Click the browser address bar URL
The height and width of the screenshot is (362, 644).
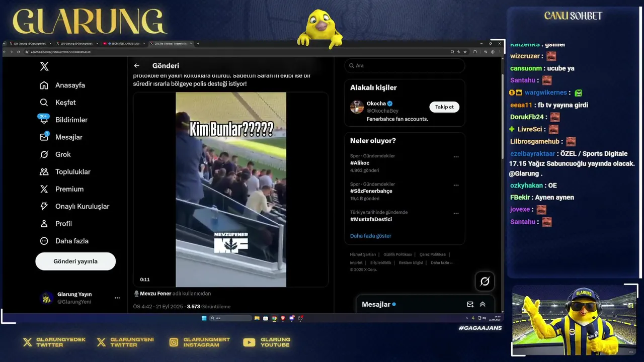[60, 52]
